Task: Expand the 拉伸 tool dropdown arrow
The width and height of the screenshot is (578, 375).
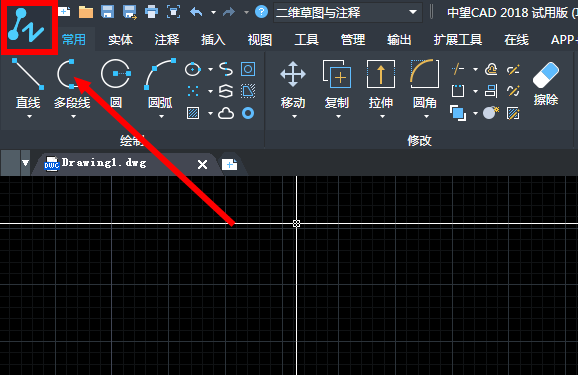Action: 382,117
